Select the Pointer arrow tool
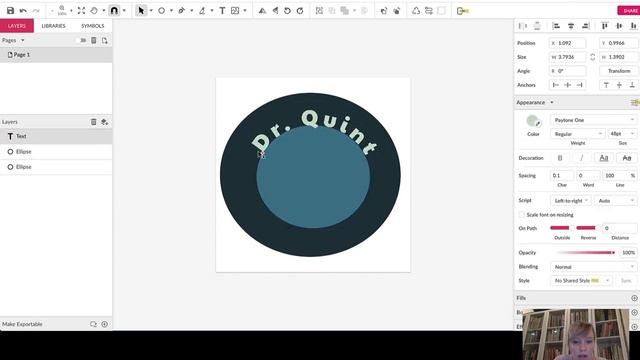640x360 pixels. tap(141, 11)
